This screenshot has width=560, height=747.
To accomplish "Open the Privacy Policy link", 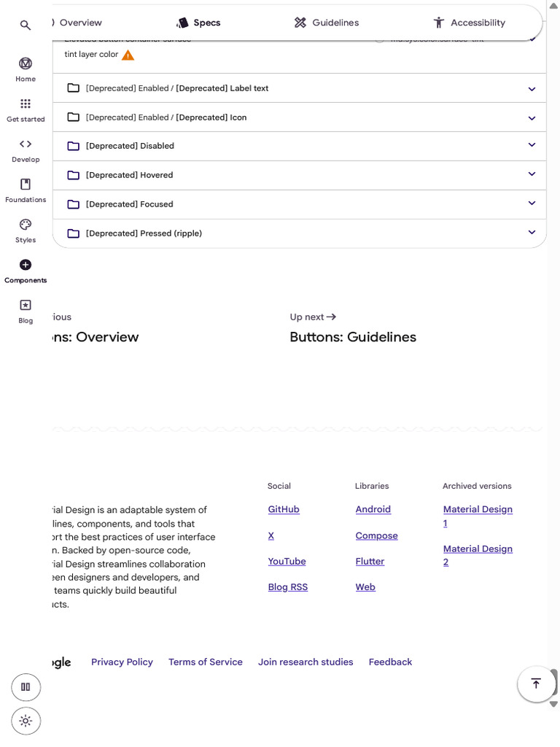I will click(122, 662).
